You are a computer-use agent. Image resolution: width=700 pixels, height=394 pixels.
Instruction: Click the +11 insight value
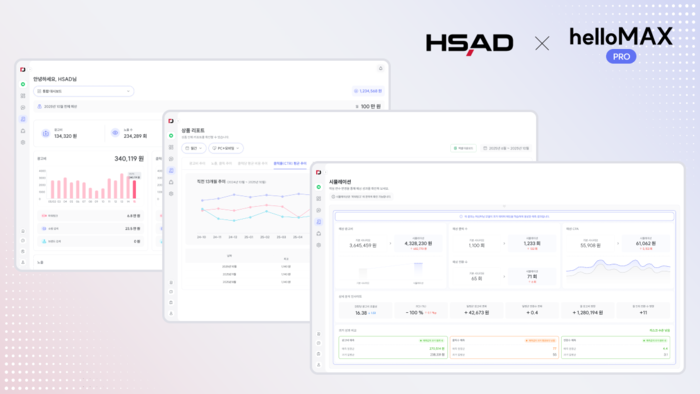(643, 313)
